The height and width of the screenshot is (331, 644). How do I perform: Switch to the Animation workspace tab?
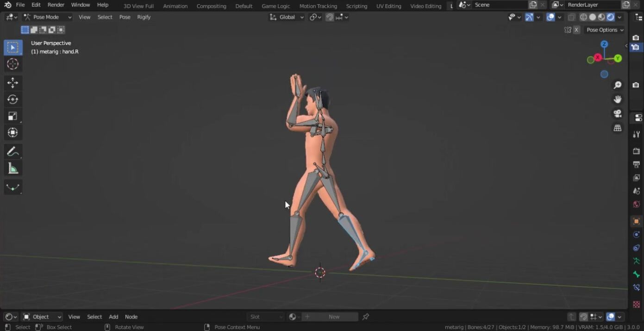click(175, 6)
